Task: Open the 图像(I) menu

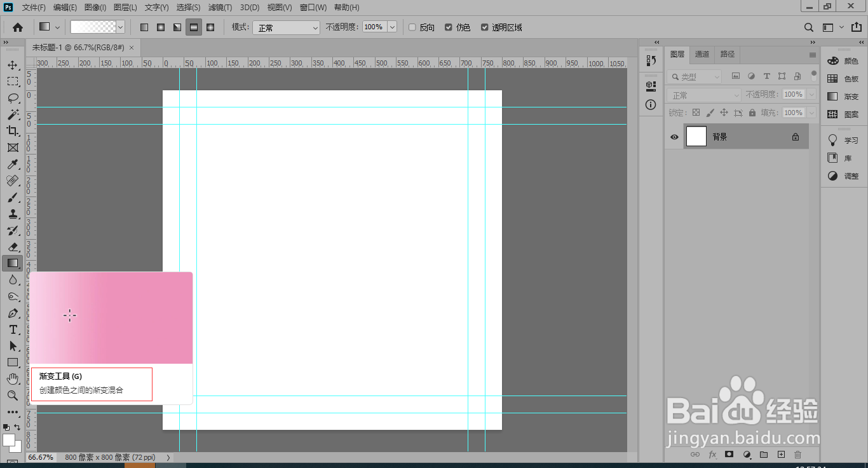Action: pyautogui.click(x=96, y=8)
